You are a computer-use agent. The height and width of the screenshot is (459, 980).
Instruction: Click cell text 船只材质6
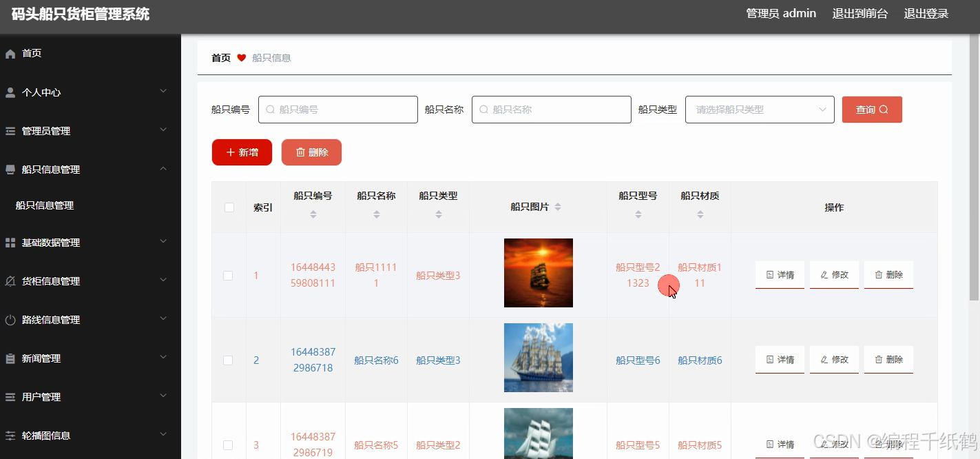tap(700, 360)
